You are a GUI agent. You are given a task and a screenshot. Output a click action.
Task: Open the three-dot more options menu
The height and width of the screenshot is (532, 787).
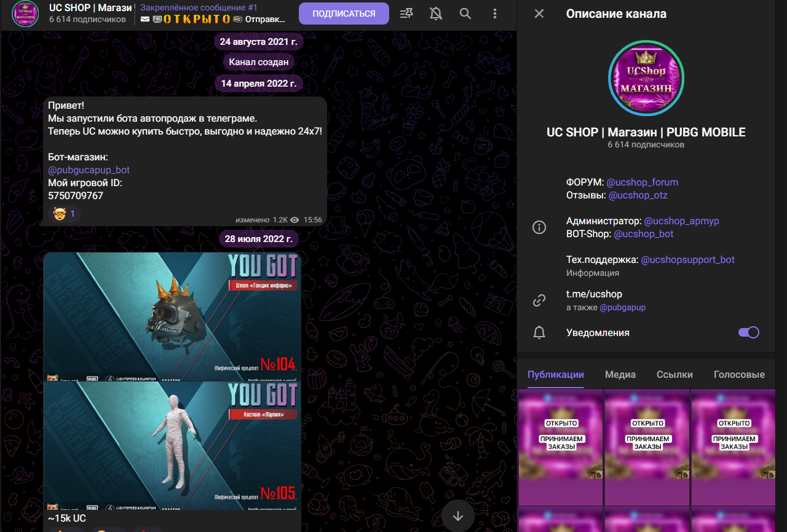[x=495, y=14]
